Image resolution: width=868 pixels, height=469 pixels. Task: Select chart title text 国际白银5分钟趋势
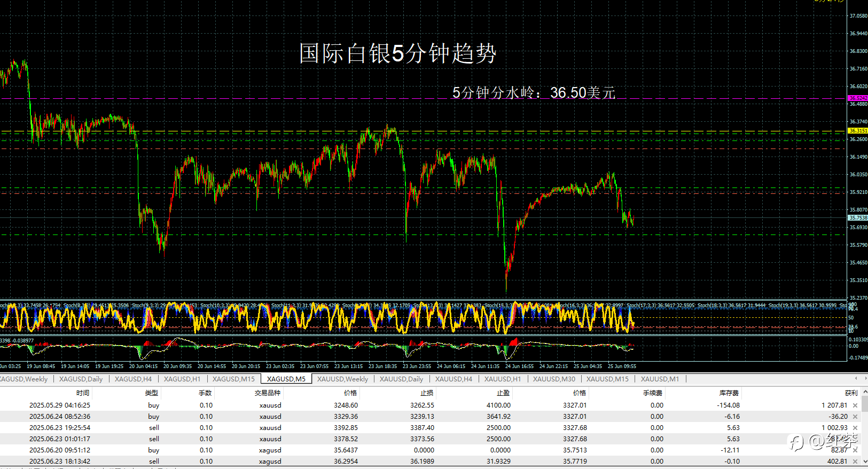tap(398, 53)
